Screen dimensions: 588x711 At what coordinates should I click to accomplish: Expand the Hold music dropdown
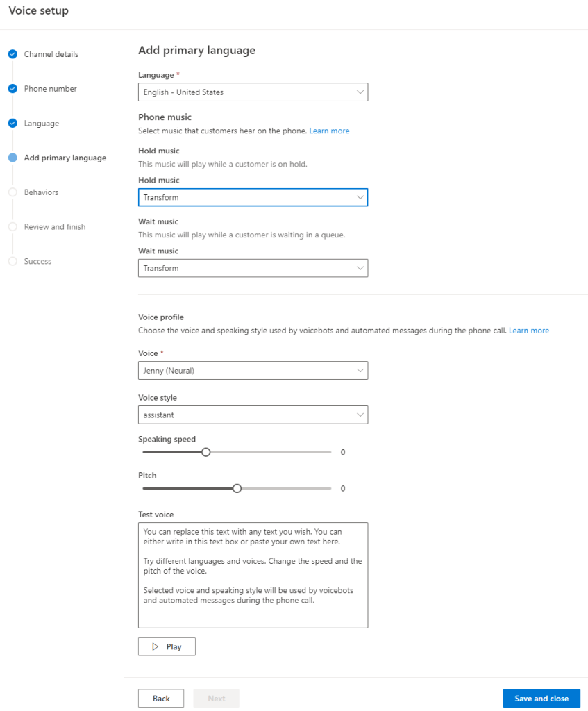point(253,198)
